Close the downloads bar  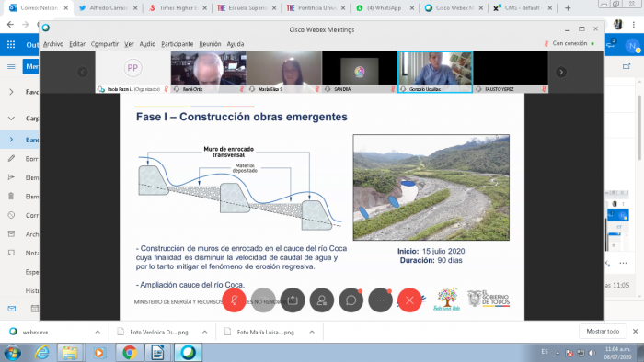635,332
